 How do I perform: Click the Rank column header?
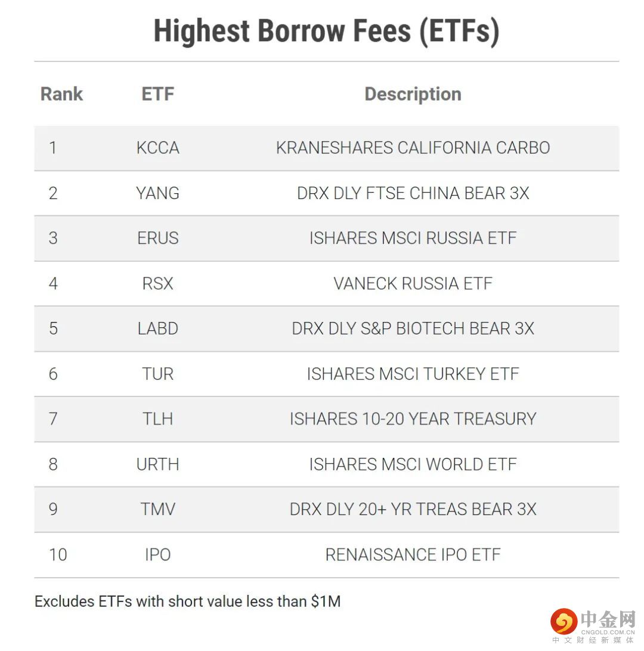61,94
